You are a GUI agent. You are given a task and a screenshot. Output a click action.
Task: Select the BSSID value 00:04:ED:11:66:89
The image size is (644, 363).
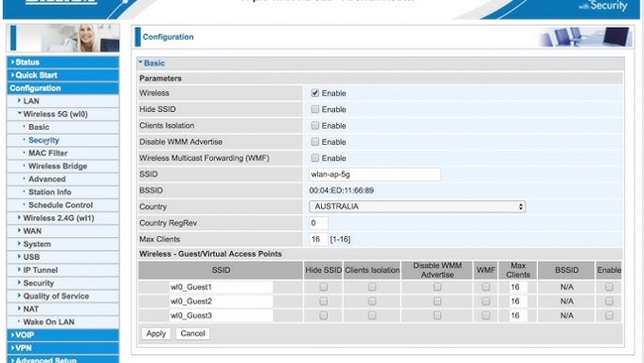click(x=341, y=190)
